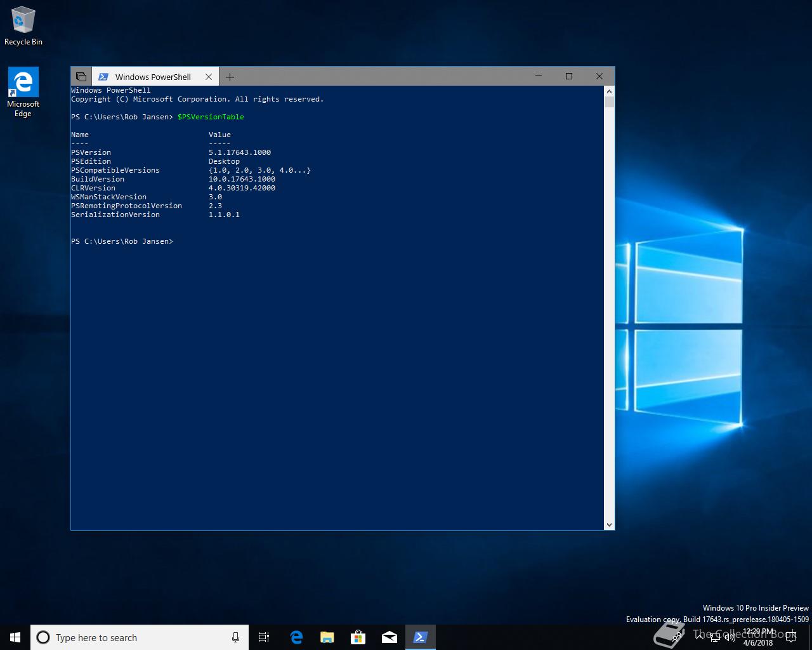Open the network status tray icon

(x=714, y=638)
